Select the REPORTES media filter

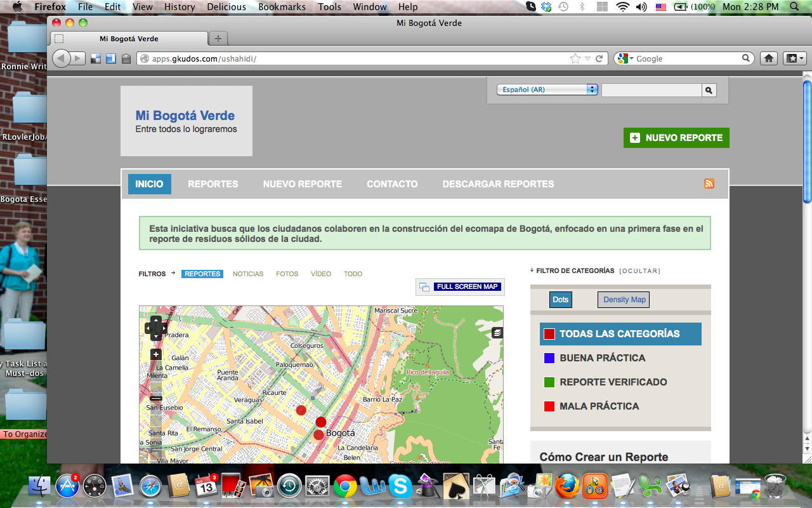pos(202,274)
